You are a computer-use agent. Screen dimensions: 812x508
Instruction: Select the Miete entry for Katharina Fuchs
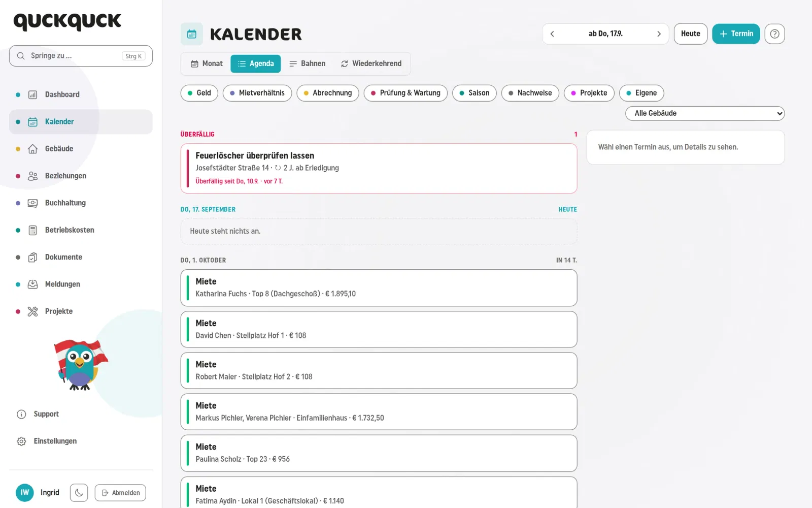pyautogui.click(x=379, y=288)
